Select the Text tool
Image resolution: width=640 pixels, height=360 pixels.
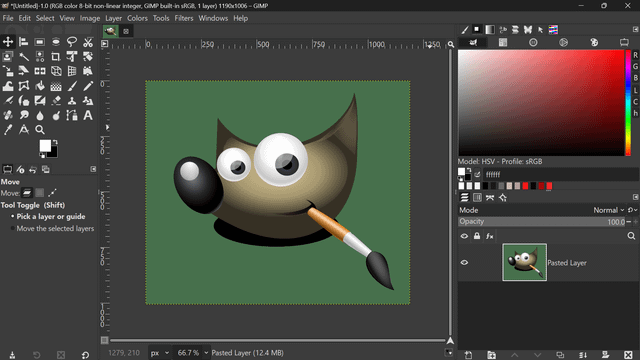click(88, 115)
